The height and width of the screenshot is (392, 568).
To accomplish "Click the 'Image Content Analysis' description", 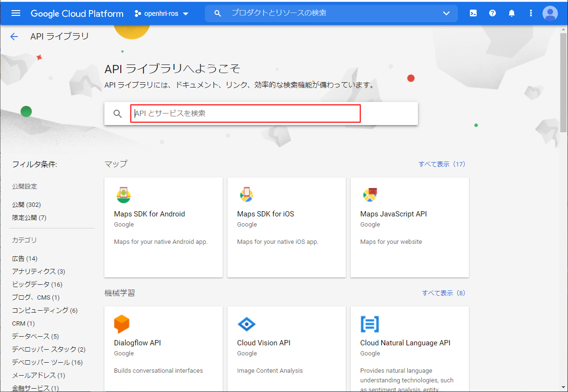I will (270, 371).
